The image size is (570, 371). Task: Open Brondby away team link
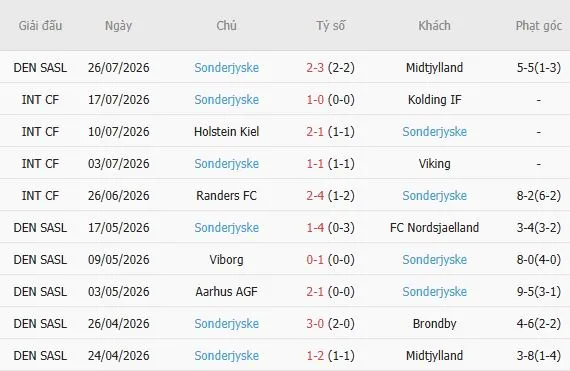[x=434, y=323]
